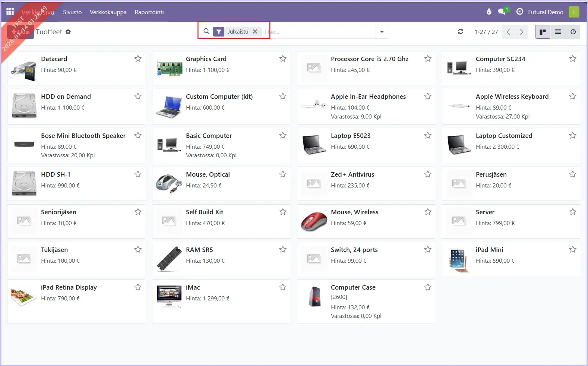This screenshot has height=366, width=588.
Task: Open the user avatar menu
Action: (x=574, y=12)
